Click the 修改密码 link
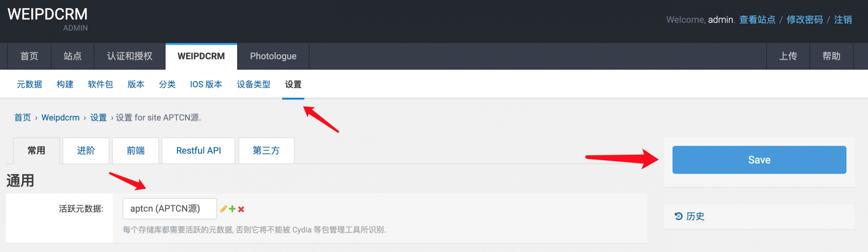Image resolution: width=868 pixels, height=252 pixels. coord(805,19)
